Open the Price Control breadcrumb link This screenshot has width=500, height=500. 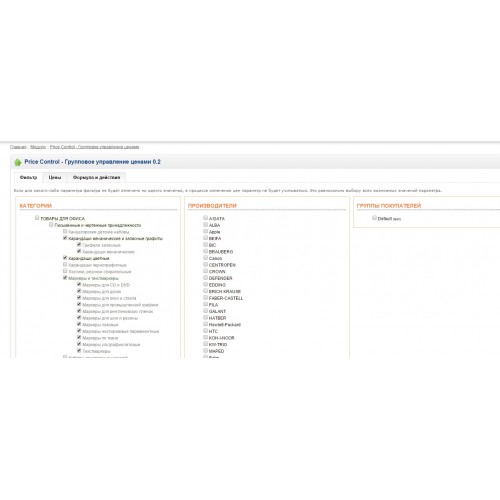coord(94,147)
